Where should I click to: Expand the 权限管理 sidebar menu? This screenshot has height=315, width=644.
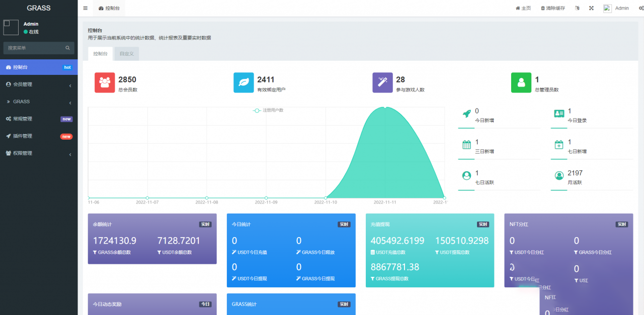coord(39,153)
